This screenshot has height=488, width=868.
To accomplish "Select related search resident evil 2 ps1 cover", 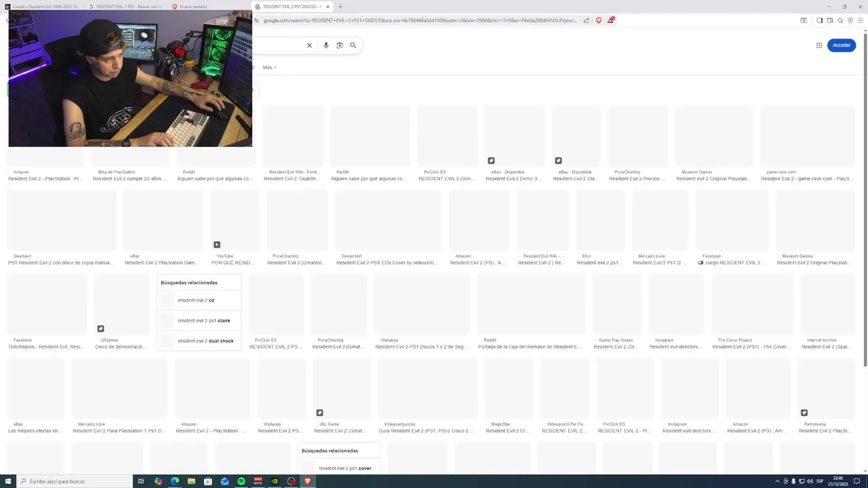I will point(339,468).
